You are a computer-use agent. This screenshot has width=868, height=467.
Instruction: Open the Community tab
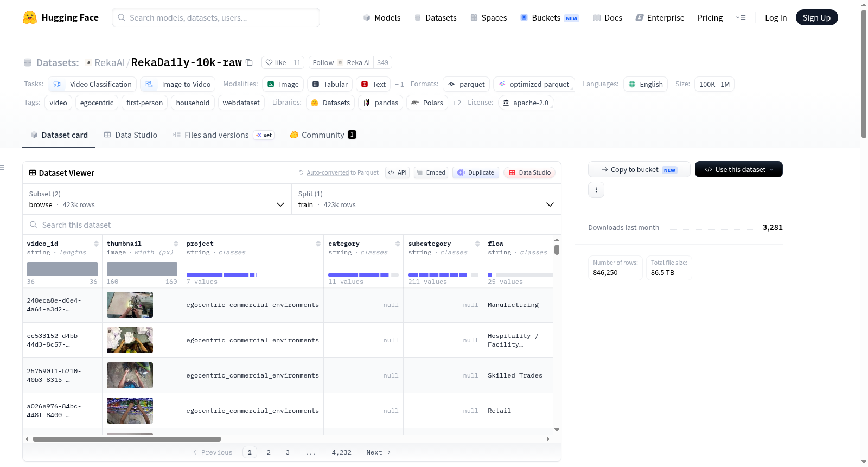pyautogui.click(x=323, y=135)
